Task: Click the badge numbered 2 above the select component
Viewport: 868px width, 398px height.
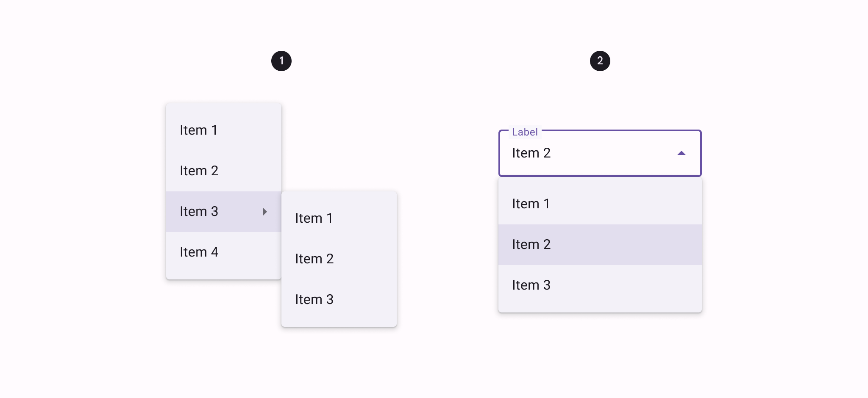Action: [600, 60]
